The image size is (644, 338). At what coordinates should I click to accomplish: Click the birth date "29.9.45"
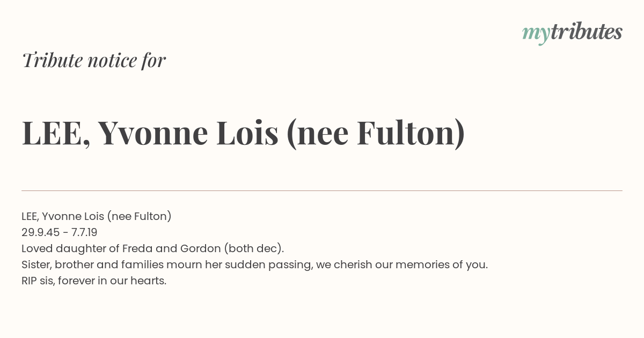point(41,232)
